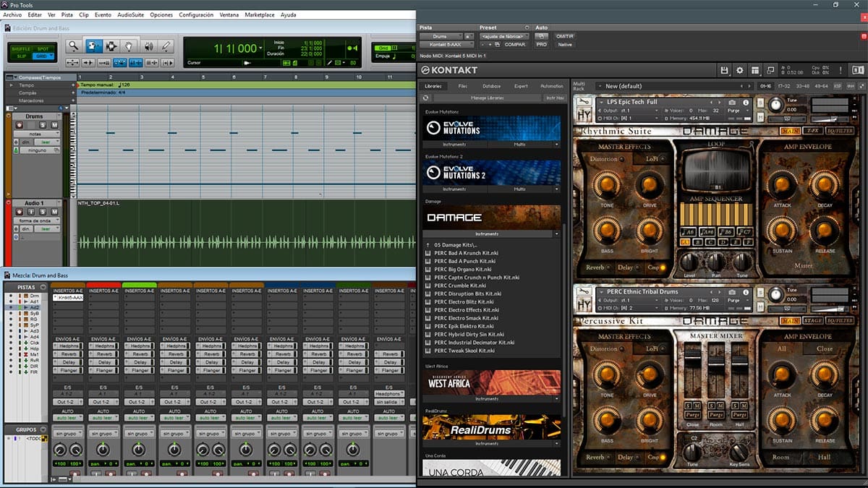Solo the Drums track
Screen dimensions: 868x488
(43, 125)
